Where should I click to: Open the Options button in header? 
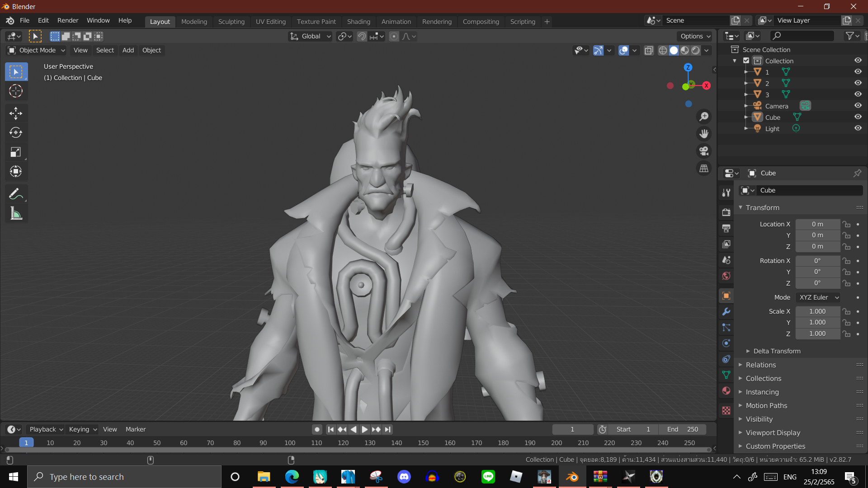coord(695,36)
